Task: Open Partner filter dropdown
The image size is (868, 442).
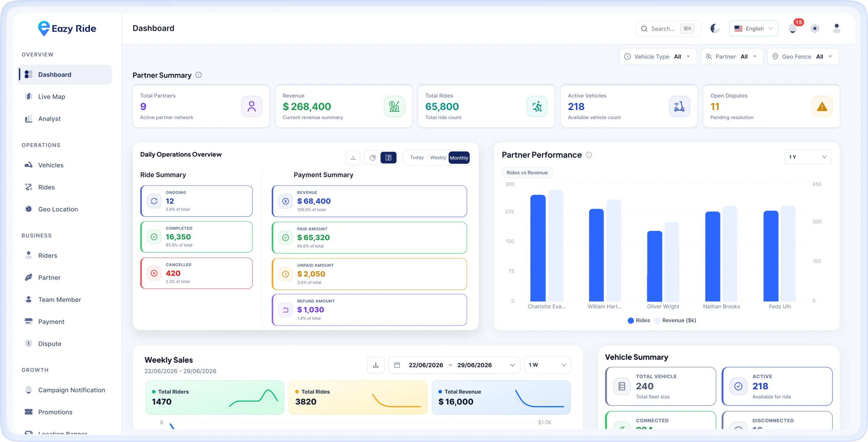Action: click(x=732, y=57)
